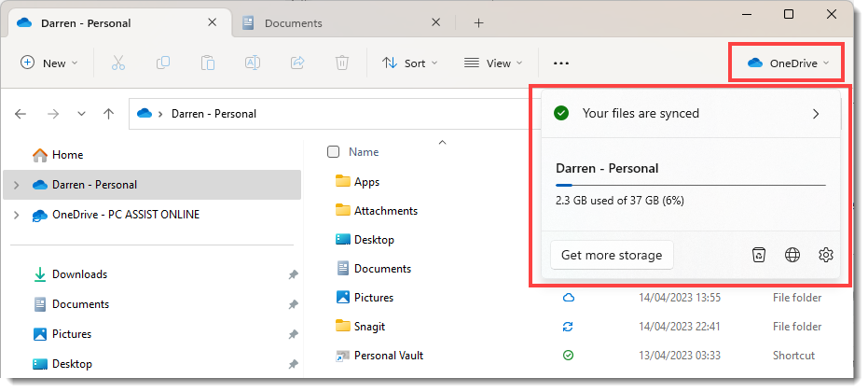Toggle the select-all checkbox beside Name

333,152
